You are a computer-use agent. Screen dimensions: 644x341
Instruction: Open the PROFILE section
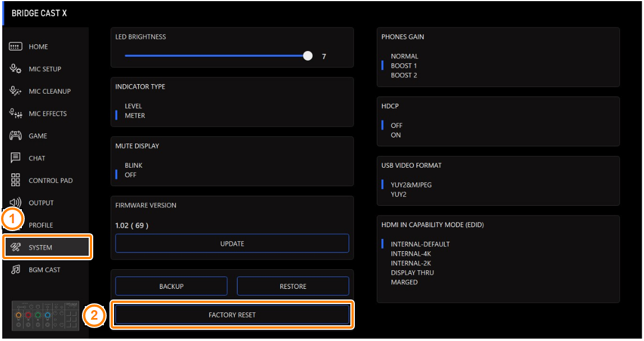point(40,225)
